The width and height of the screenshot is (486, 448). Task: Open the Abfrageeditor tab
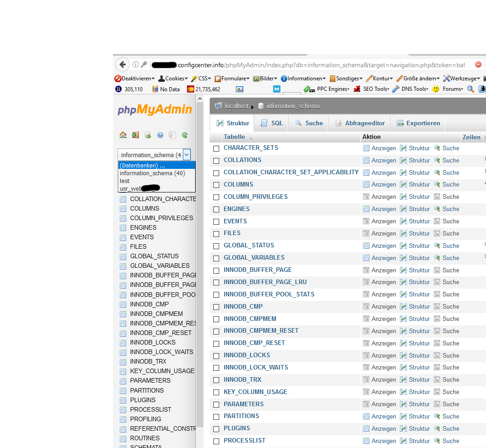tap(359, 123)
